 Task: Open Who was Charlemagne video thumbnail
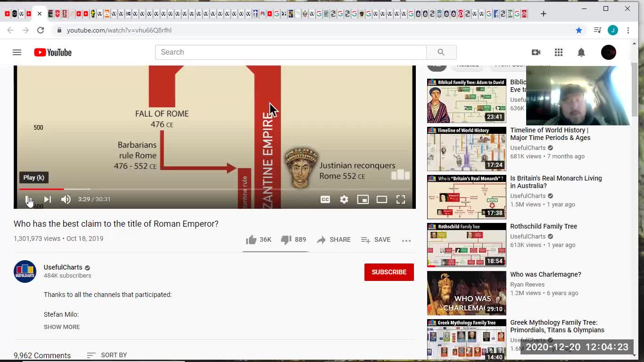pos(467,293)
